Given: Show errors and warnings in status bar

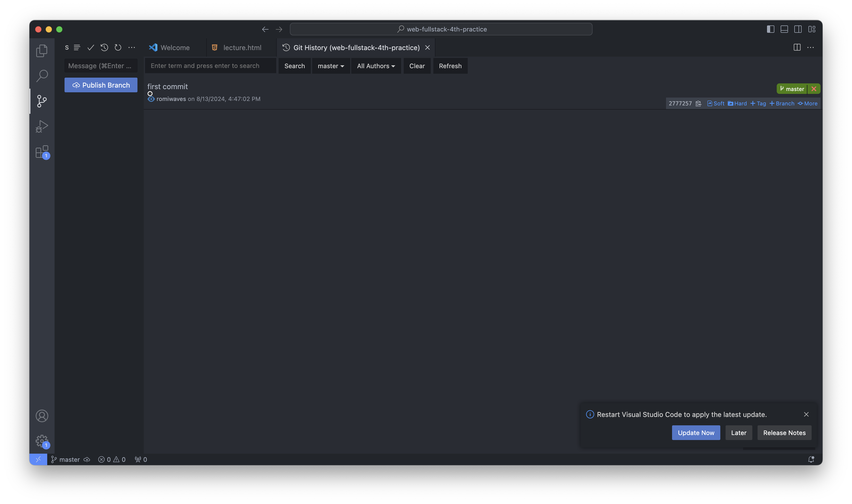Looking at the screenshot, I should point(112,459).
